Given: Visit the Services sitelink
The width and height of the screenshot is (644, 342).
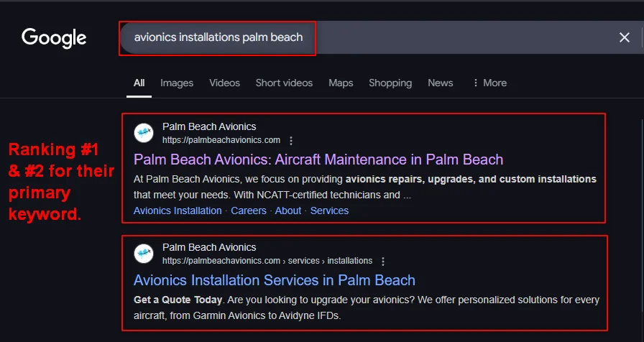Looking at the screenshot, I should click(329, 211).
